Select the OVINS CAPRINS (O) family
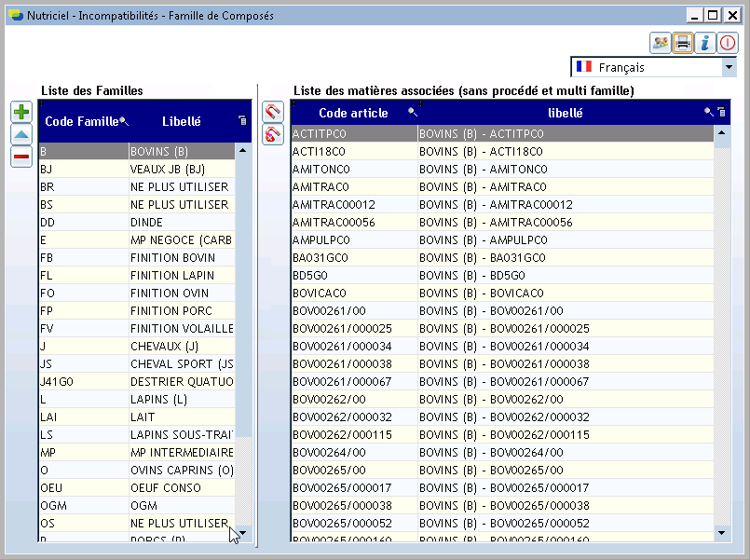 pyautogui.click(x=137, y=471)
